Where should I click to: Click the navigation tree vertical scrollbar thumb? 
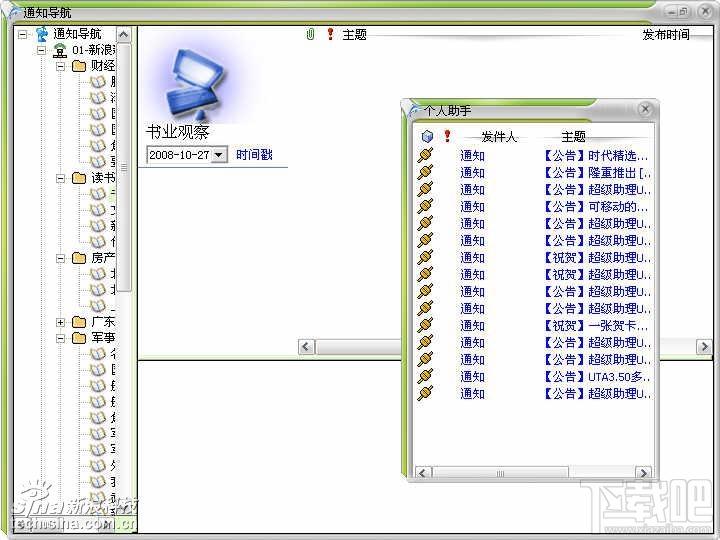click(124, 168)
